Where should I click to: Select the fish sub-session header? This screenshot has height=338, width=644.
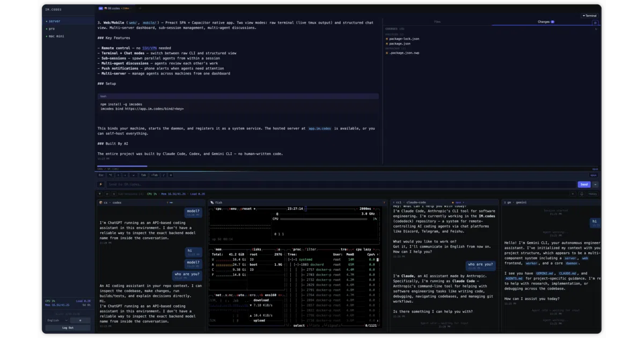click(297, 202)
